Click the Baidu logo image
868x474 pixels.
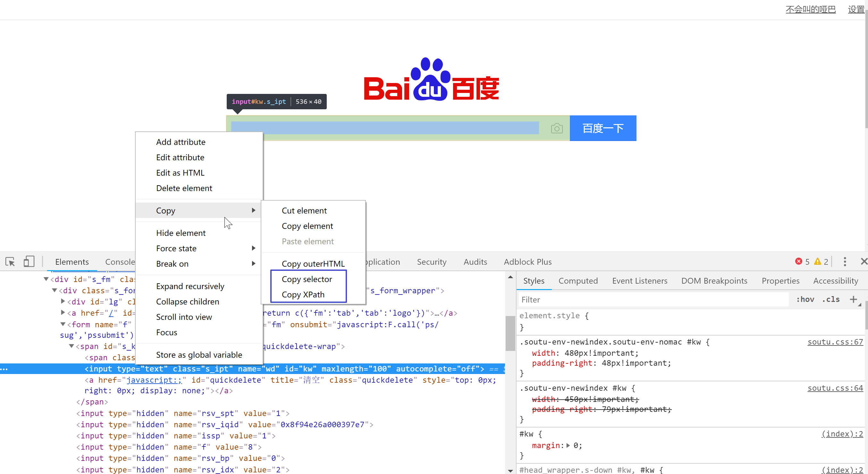point(431,80)
